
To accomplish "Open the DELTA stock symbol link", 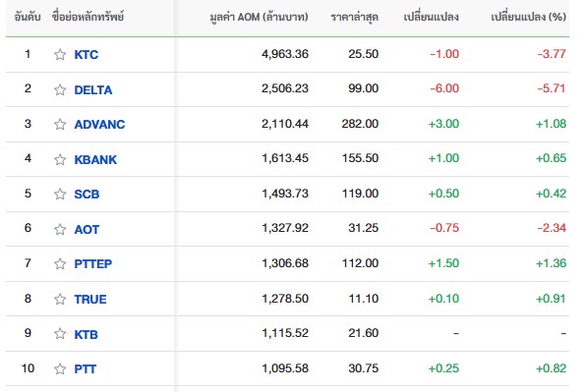I will [93, 89].
